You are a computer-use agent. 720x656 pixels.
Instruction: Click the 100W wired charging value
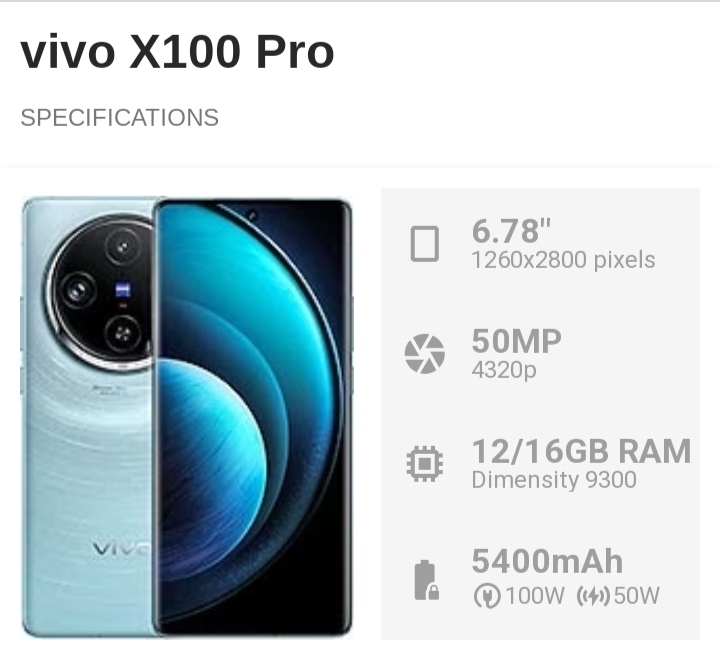tap(534, 596)
